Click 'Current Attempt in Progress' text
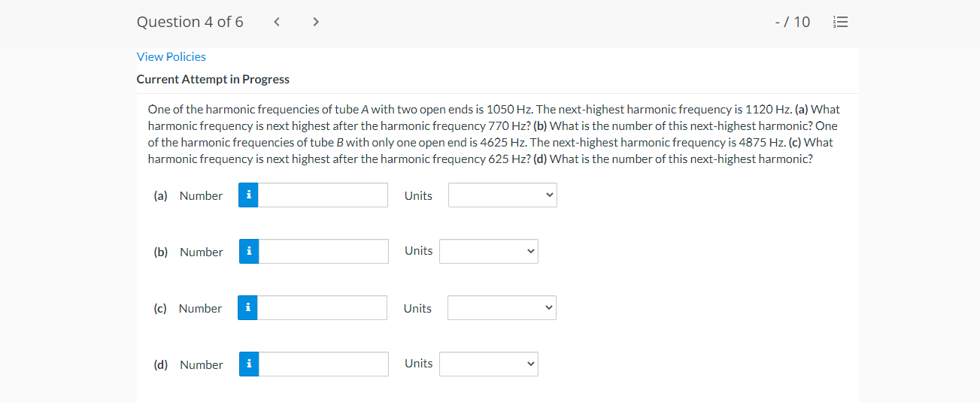This screenshot has height=402, width=980. (x=213, y=79)
